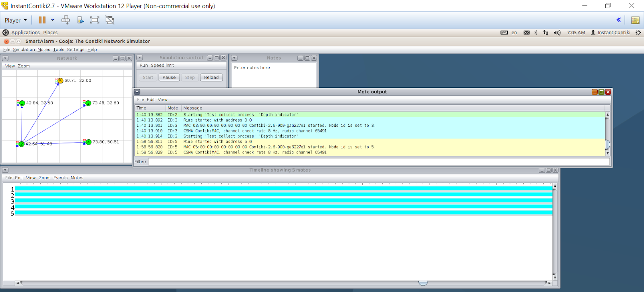
Task: Sort Mote output by Mote column
Action: pos(174,108)
